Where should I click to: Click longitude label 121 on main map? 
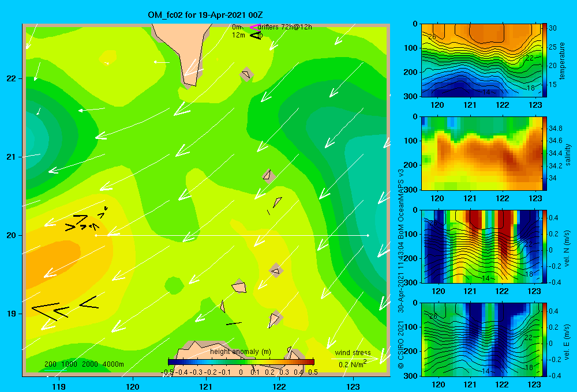coord(206,386)
